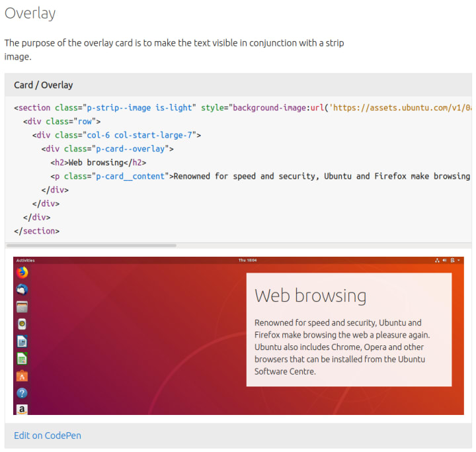This screenshot has width=476, height=452.
Task: Click the code line with class p-card--overlay
Action: (108, 149)
